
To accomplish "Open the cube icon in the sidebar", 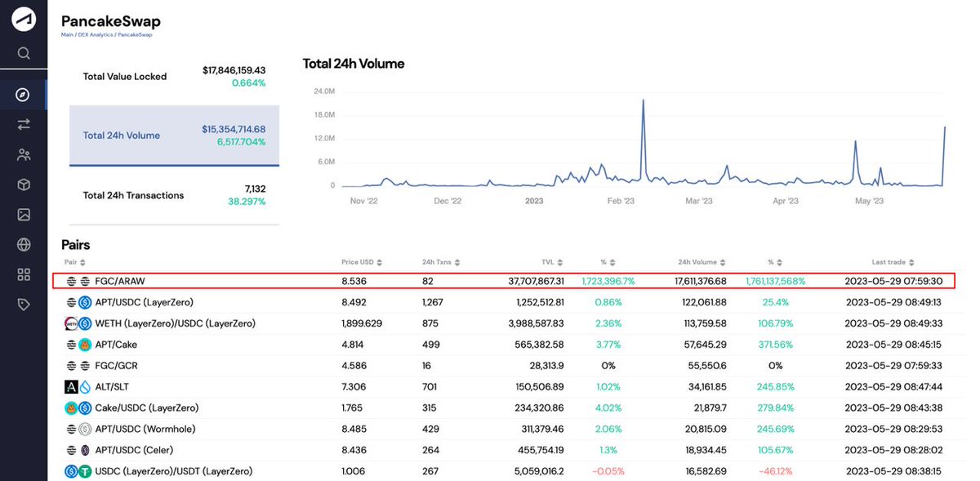I will pyautogui.click(x=24, y=185).
